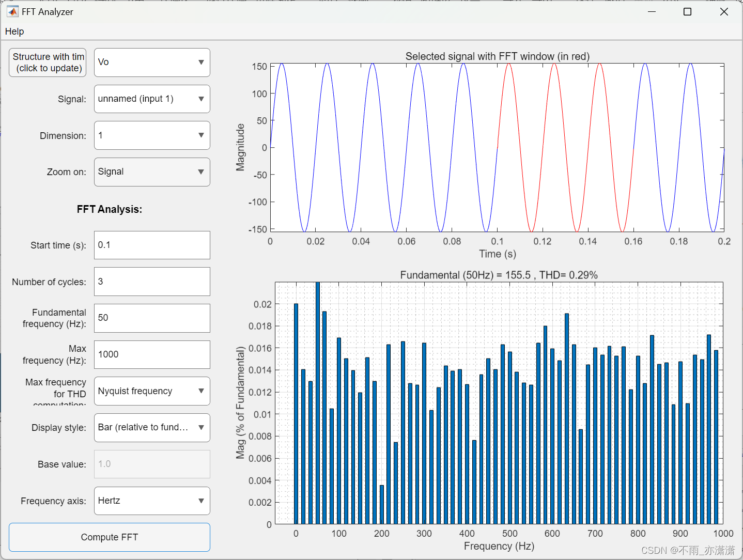743x560 pixels.
Task: Click the Fundamental (50Hz) THD title text
Action: (x=499, y=275)
